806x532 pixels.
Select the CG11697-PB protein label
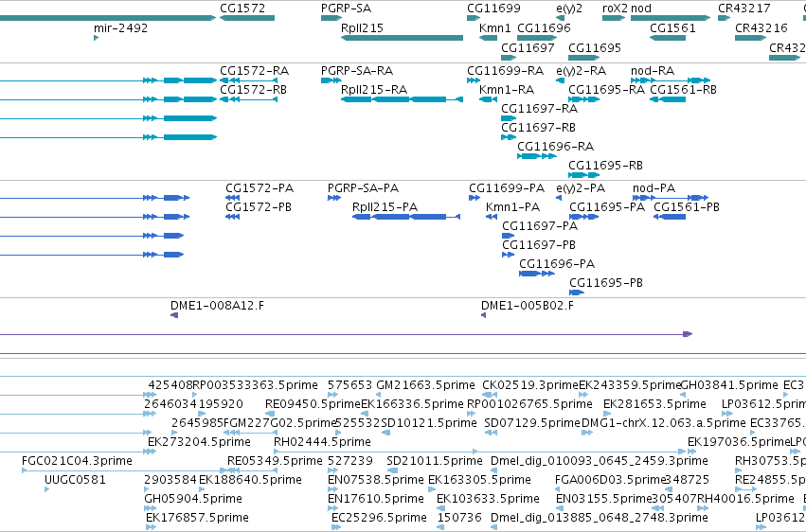pos(539,245)
